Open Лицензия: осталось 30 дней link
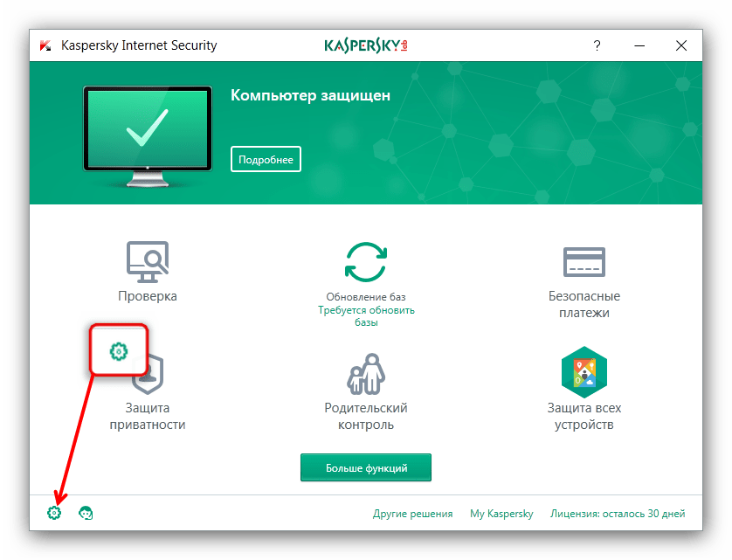Image resolution: width=732 pixels, height=560 pixels. pyautogui.click(x=618, y=514)
